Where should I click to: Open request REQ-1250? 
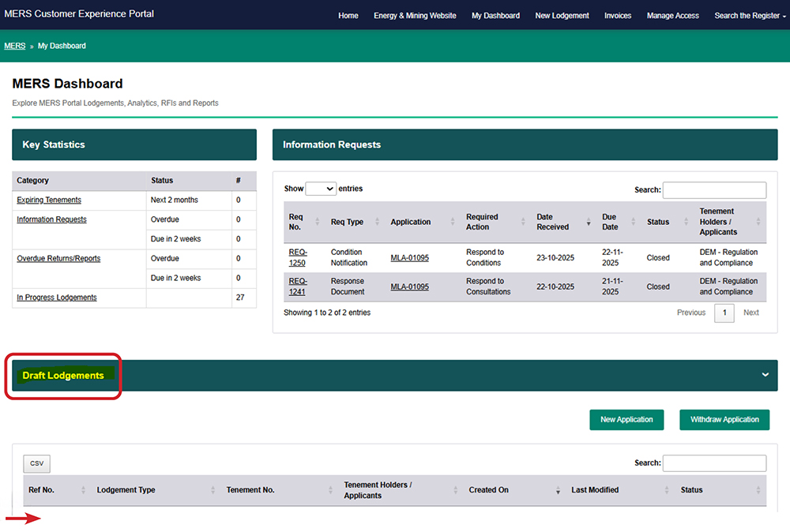(298, 257)
